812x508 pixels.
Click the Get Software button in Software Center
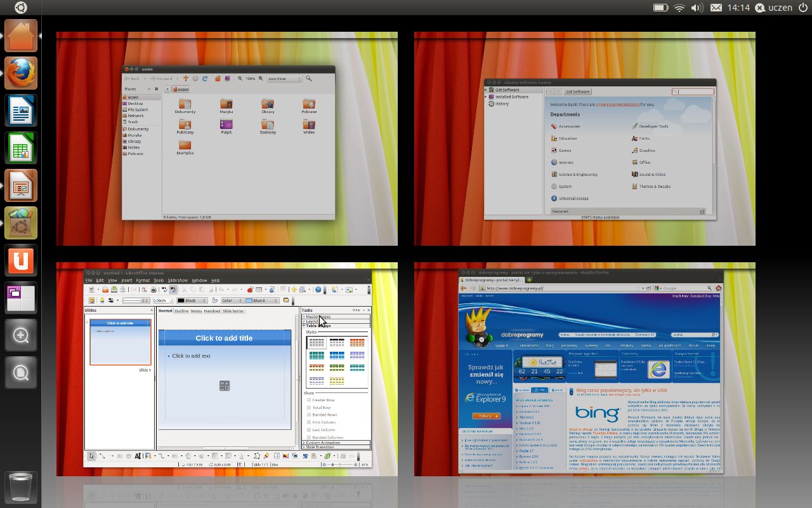578,91
